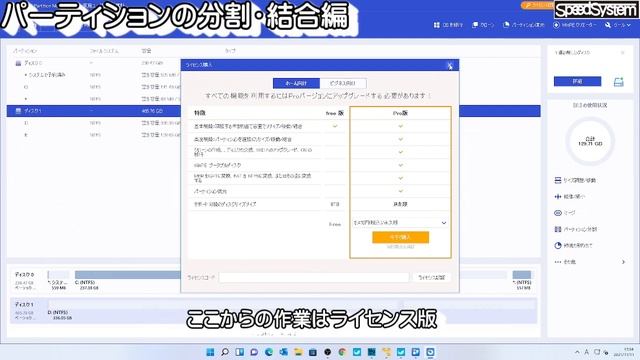Click the blue details button in right panel

click(577, 82)
